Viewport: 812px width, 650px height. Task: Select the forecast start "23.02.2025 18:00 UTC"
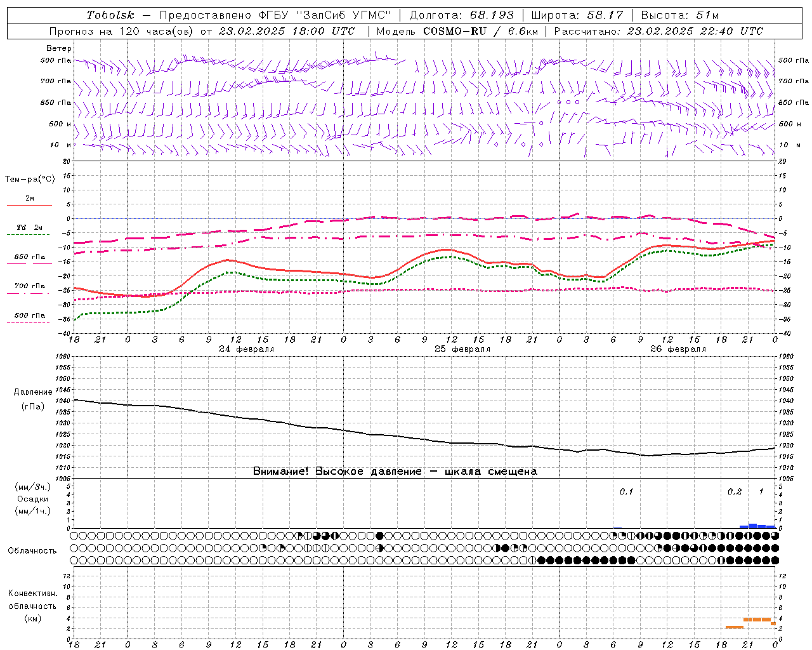[x=287, y=31]
